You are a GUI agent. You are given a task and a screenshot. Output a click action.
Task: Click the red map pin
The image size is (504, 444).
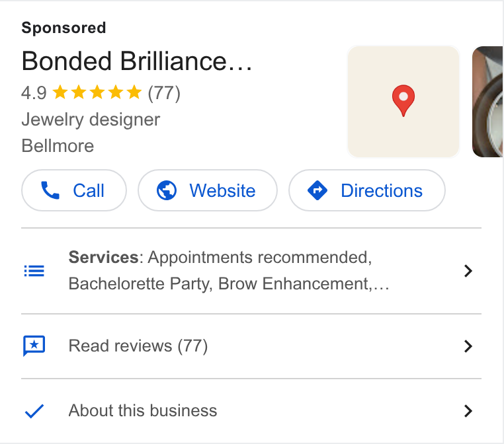403,100
